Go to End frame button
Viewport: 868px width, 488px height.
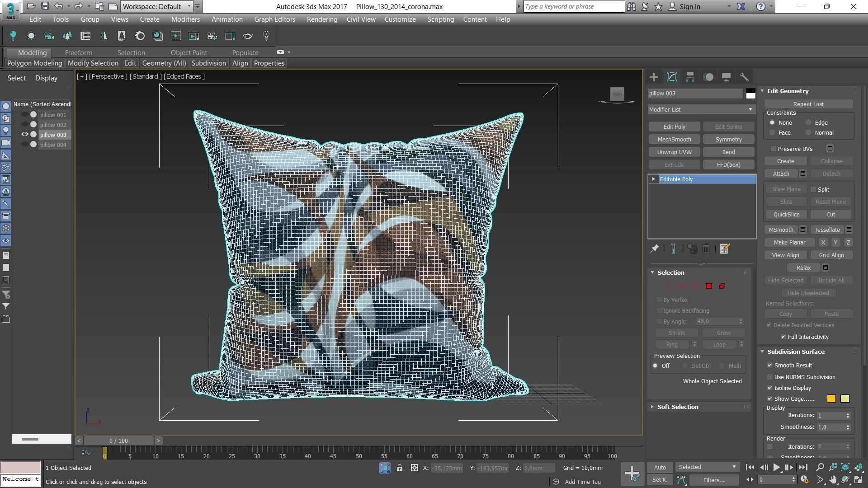tap(803, 468)
